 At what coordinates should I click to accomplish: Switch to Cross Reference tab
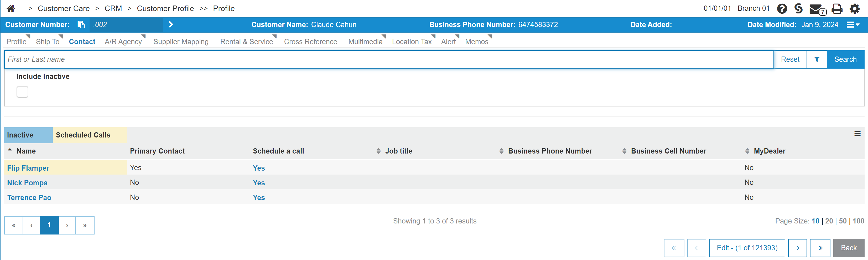coord(311,42)
